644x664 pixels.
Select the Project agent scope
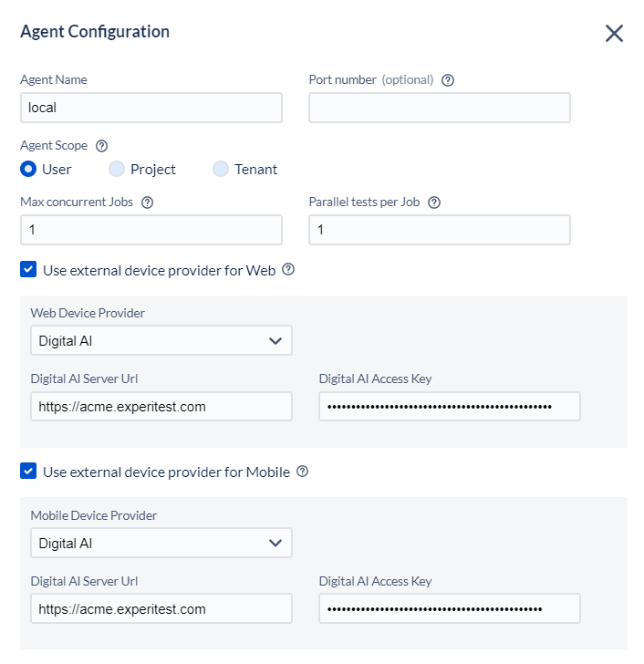[117, 169]
